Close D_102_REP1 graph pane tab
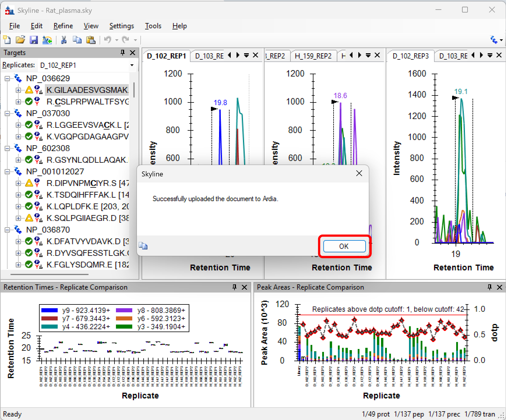This screenshot has height=420, width=506. coord(255,55)
